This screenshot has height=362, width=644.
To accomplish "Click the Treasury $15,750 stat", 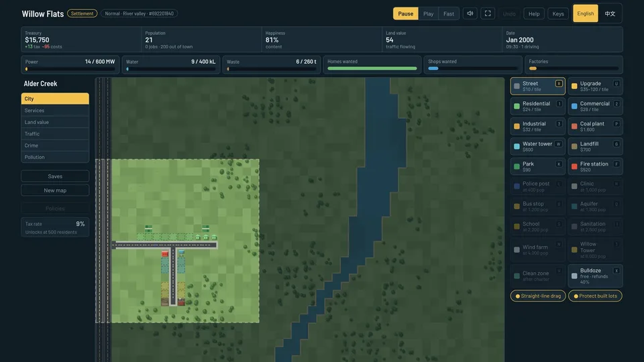I will tap(81, 40).
